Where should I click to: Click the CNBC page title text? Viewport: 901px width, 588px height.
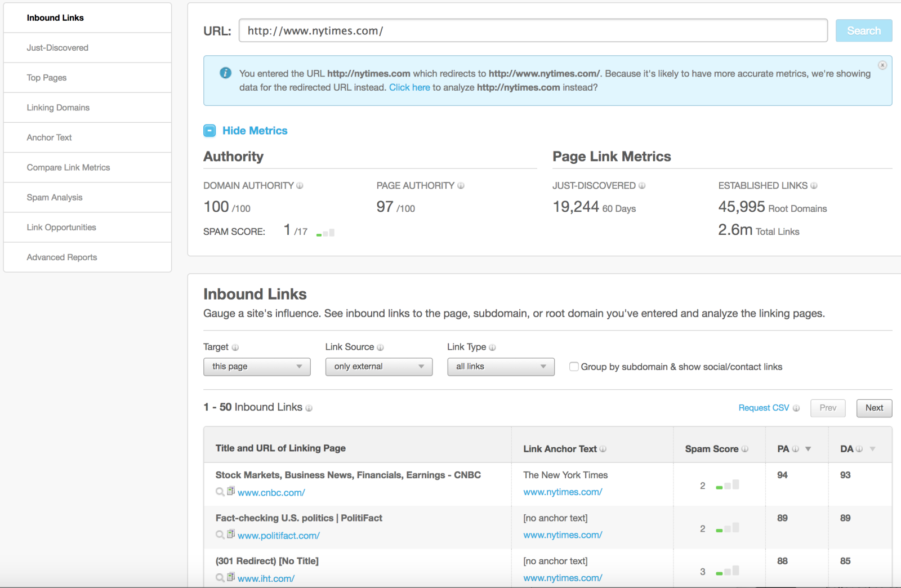tap(348, 475)
